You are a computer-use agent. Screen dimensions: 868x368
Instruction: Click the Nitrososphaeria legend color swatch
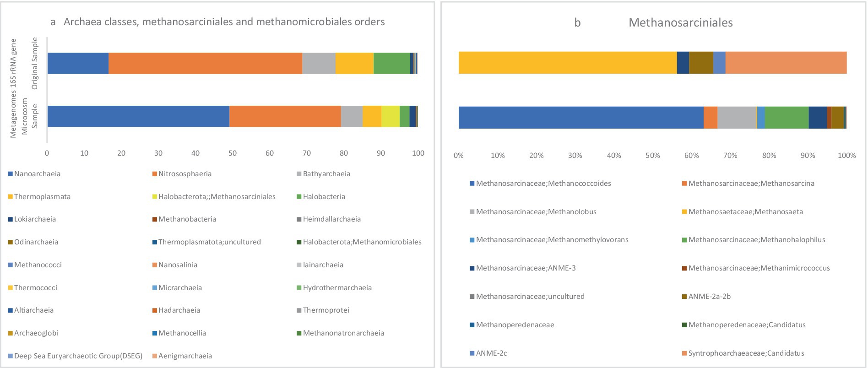tap(155, 174)
